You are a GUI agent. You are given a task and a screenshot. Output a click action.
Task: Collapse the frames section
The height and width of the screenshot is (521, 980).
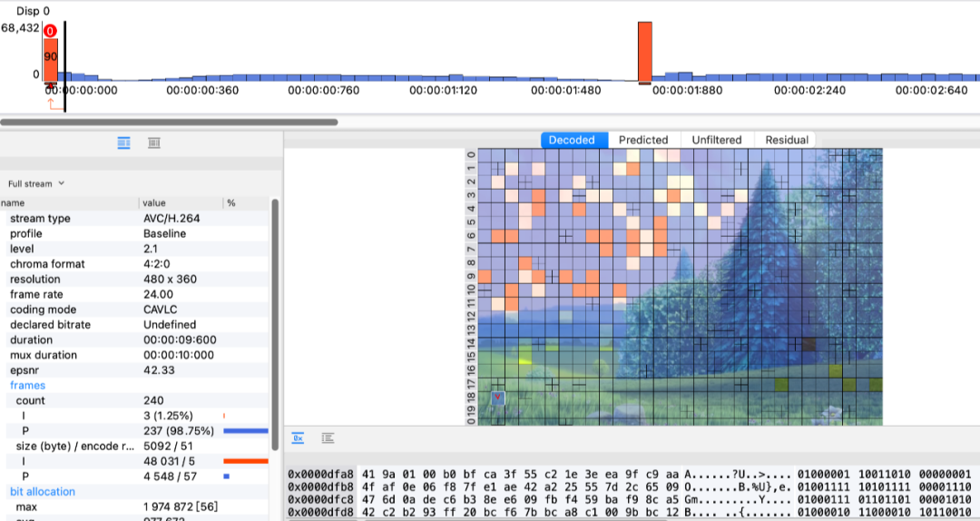tap(27, 385)
